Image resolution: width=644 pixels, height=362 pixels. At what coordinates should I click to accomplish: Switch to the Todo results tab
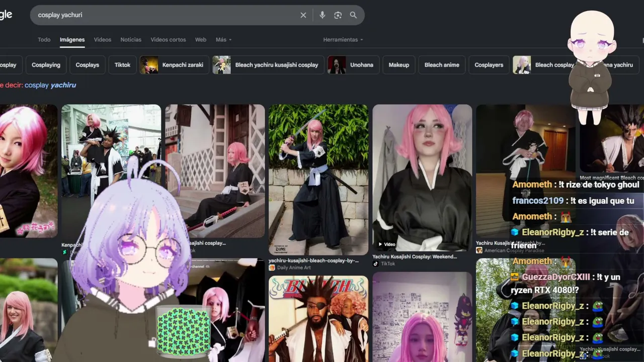pyautogui.click(x=44, y=40)
